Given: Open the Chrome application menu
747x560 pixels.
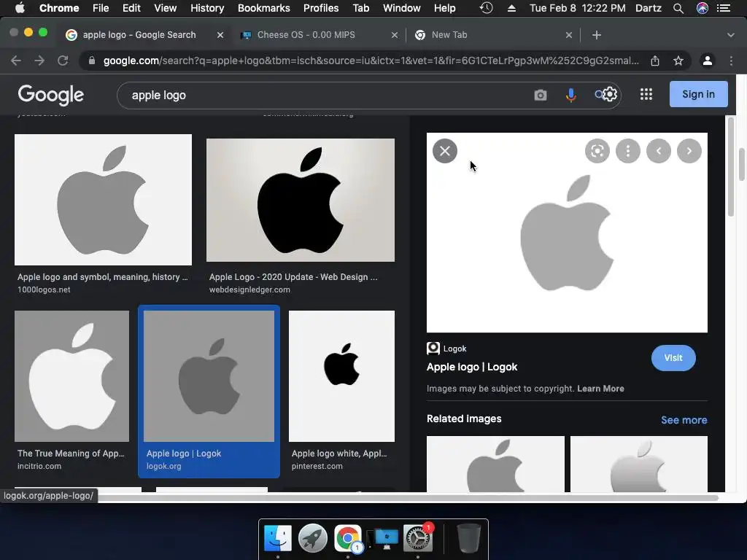Looking at the screenshot, I should click(x=59, y=8).
